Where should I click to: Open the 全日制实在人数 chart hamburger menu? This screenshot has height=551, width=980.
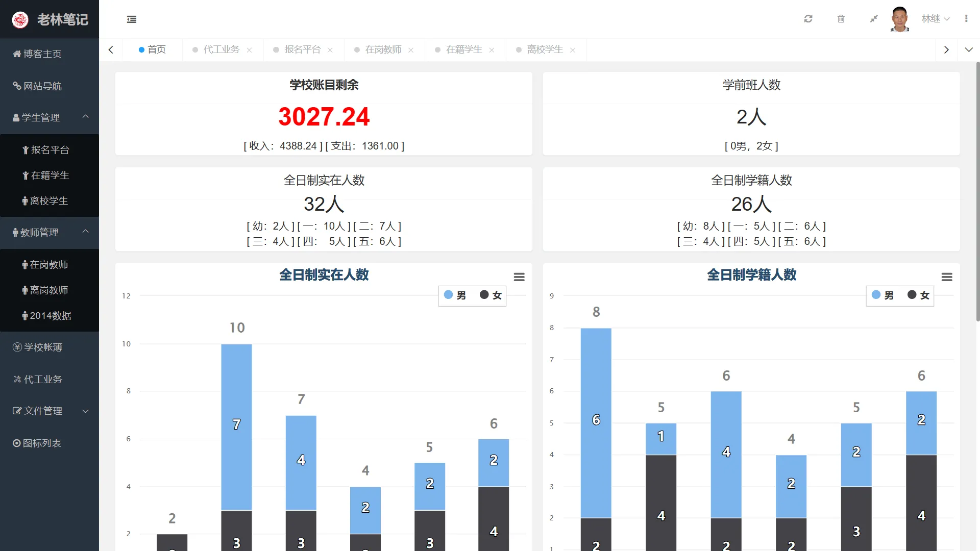pos(519,277)
